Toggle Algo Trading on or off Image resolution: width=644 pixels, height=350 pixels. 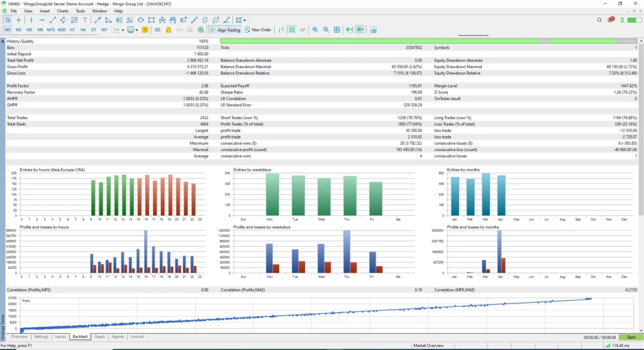(225, 30)
